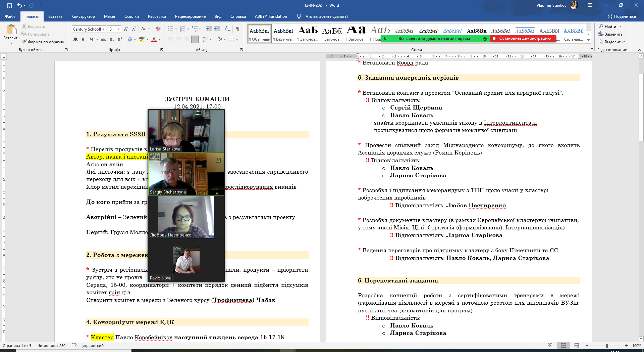644x352 pixels.
Task: Apply subscript formatting (x₂)
Action: (x=112, y=39)
